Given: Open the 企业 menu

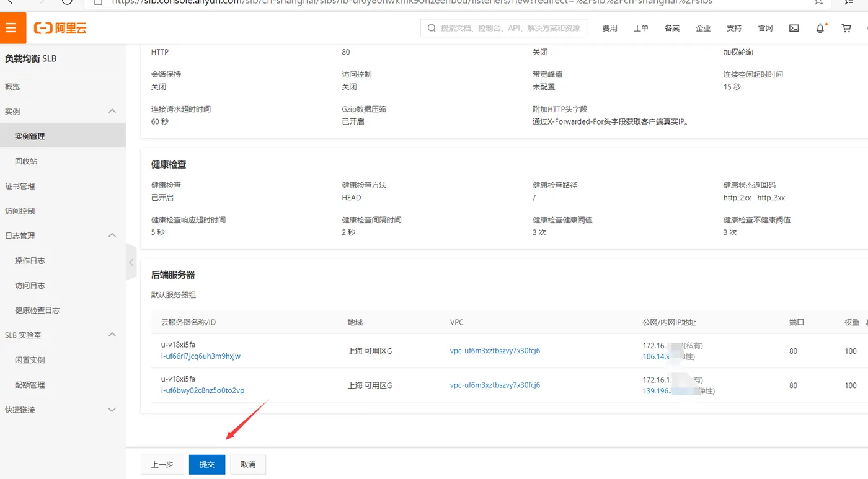Looking at the screenshot, I should click(x=703, y=29).
